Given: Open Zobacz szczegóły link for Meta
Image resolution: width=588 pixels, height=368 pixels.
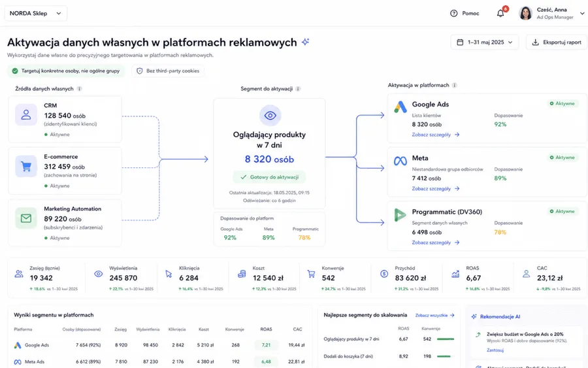Looking at the screenshot, I should tap(435, 189).
